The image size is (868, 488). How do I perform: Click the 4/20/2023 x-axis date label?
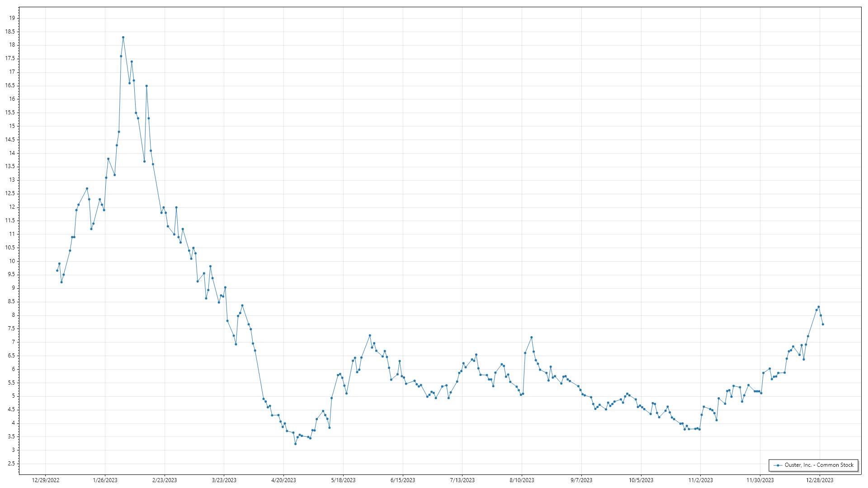click(283, 480)
